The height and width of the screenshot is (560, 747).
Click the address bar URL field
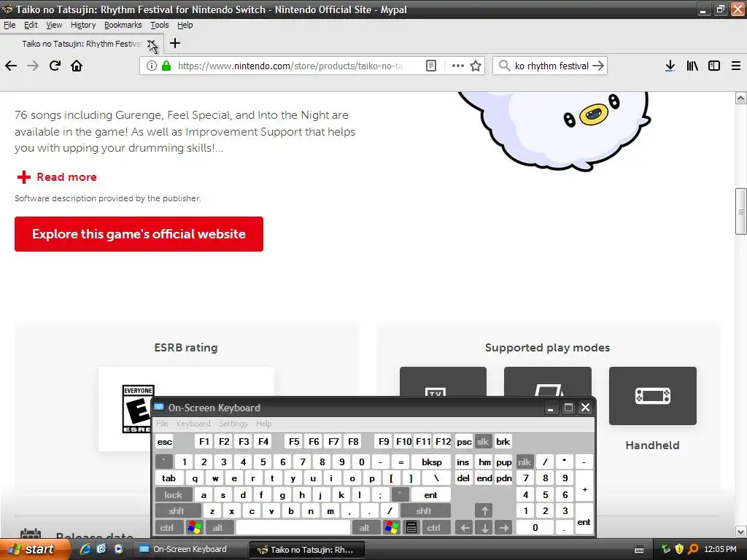(x=290, y=66)
